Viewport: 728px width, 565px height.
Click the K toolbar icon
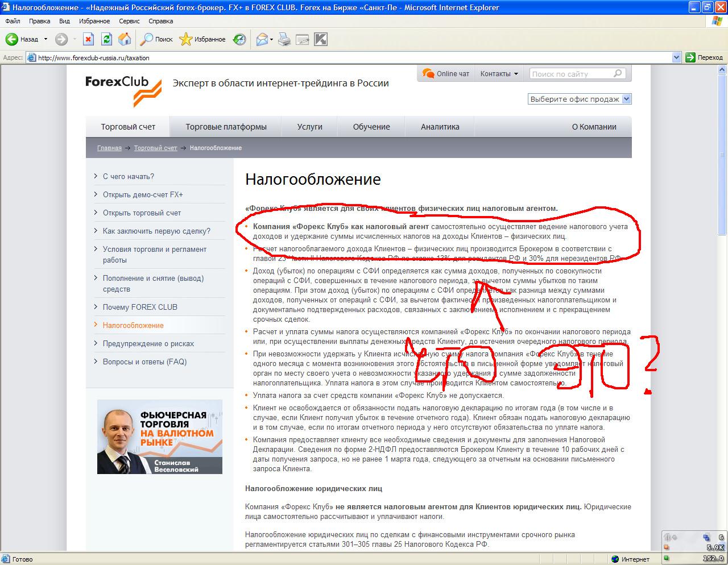point(321,39)
